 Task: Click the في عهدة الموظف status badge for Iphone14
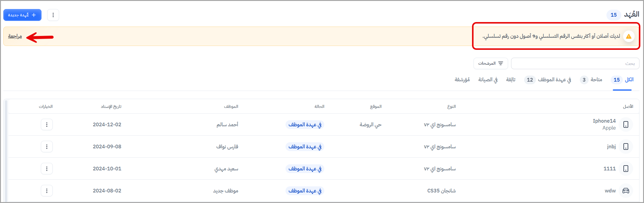pos(305,124)
